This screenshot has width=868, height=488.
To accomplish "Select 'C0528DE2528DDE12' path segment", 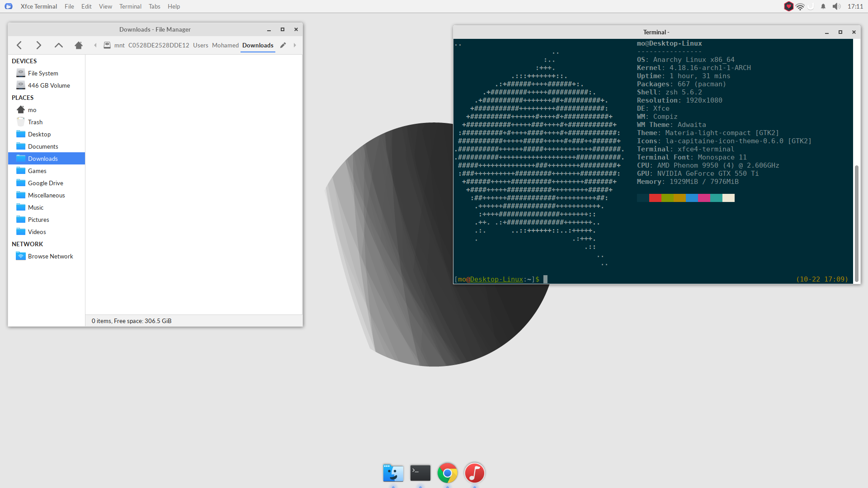I will coord(159,45).
